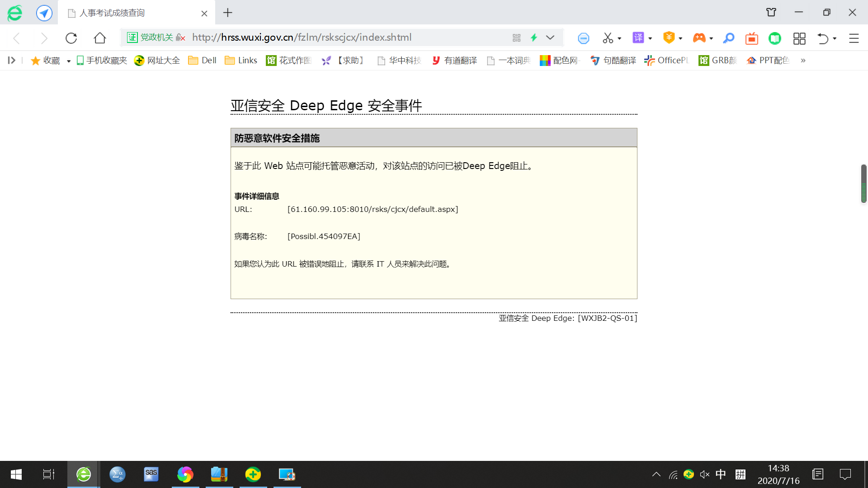Expand the translate tool dropdown arrow
Screen dimensions: 868x488
(x=650, y=39)
